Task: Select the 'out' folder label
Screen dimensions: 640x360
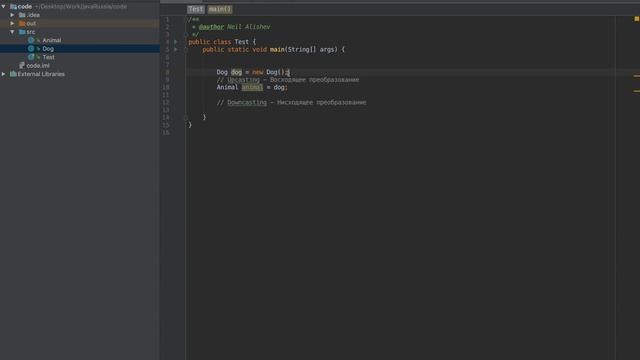Action: click(x=31, y=23)
